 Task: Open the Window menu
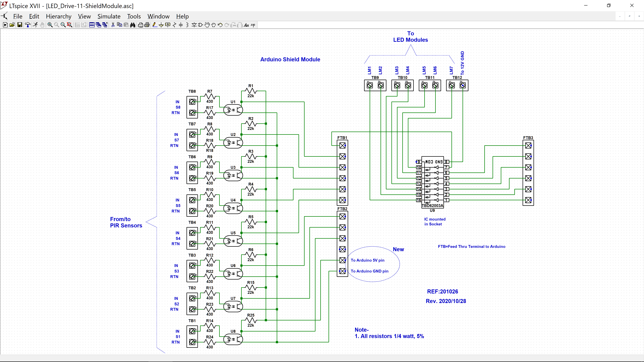click(158, 16)
